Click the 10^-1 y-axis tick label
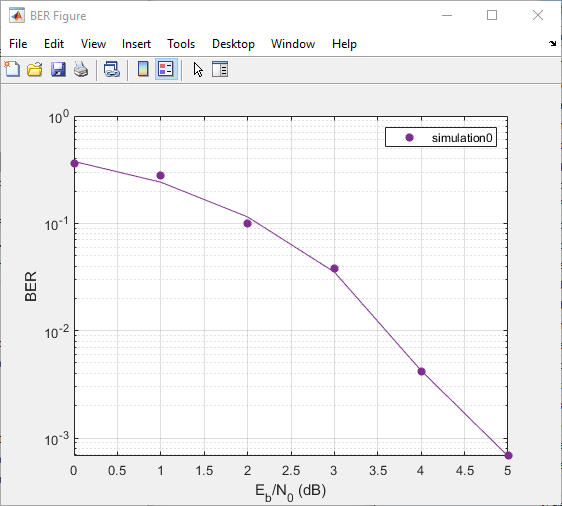 [56, 224]
